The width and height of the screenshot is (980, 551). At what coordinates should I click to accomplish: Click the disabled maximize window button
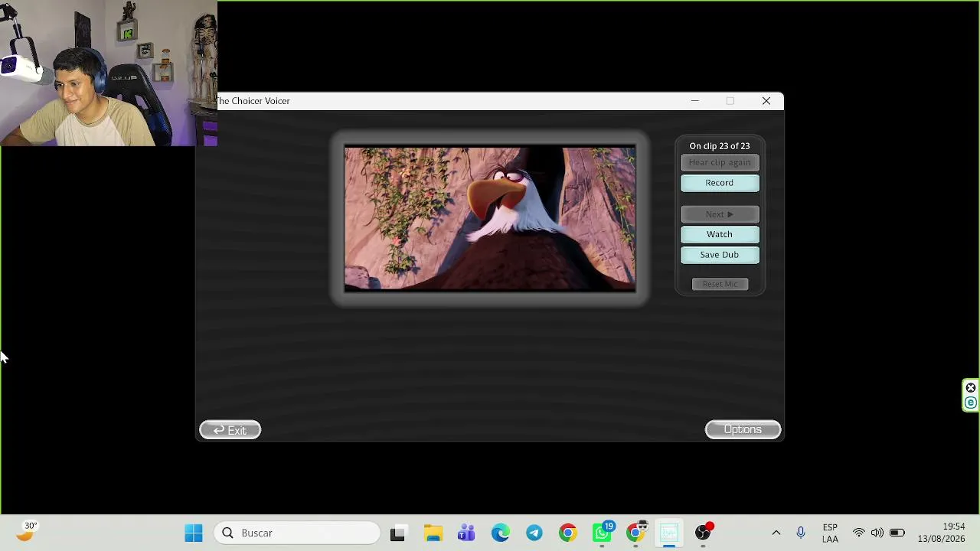pyautogui.click(x=730, y=101)
